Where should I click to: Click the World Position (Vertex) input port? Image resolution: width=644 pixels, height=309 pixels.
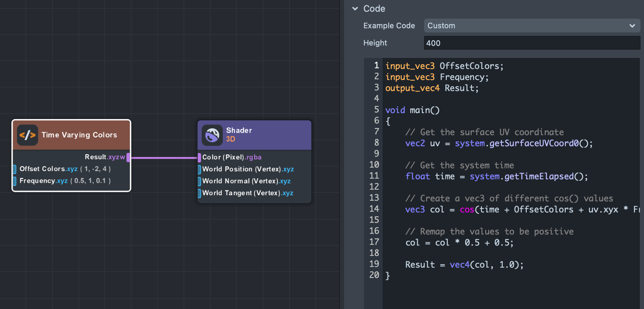click(x=199, y=169)
